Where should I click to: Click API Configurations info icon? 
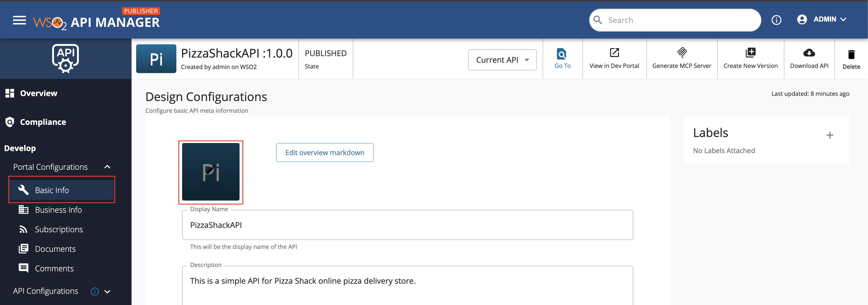(x=95, y=291)
